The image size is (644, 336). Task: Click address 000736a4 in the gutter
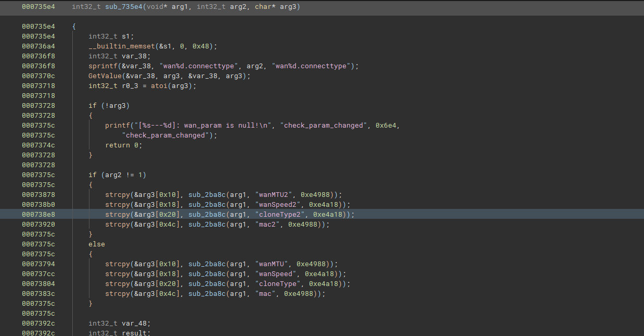(x=38, y=46)
